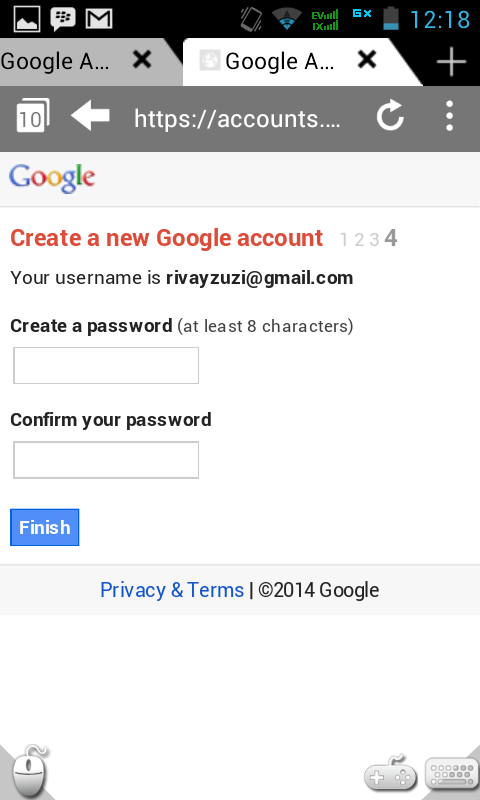Focus the Confirm your password field
The width and height of the screenshot is (480, 800).
tap(106, 460)
